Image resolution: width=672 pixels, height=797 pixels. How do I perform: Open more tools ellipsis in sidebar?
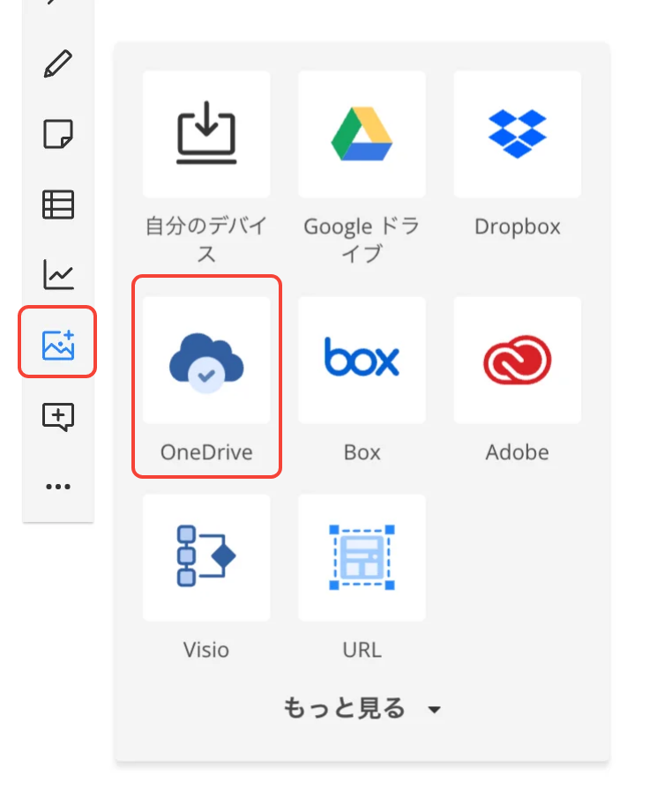[x=58, y=487]
